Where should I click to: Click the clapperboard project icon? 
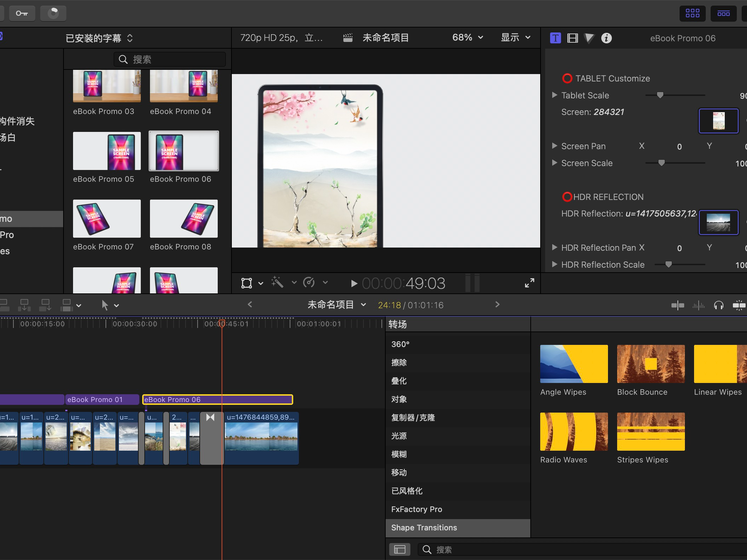348,38
